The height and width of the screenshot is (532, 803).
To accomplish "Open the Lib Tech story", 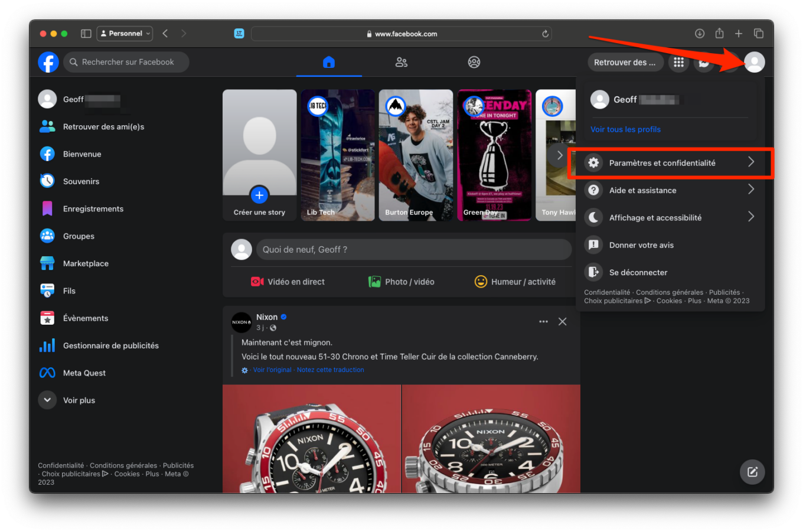I will click(x=338, y=155).
